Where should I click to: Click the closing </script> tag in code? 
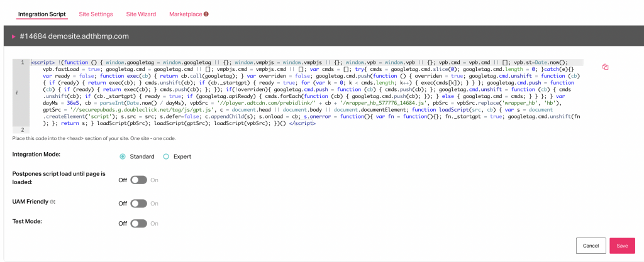click(x=303, y=123)
